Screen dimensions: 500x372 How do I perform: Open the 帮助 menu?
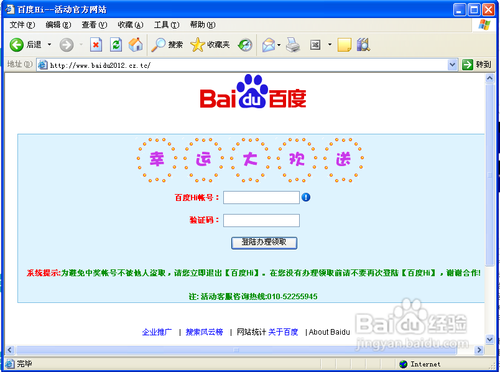tap(203, 25)
